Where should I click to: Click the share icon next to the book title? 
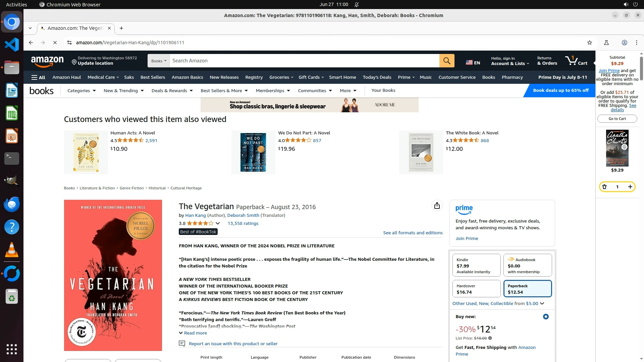coord(437,205)
